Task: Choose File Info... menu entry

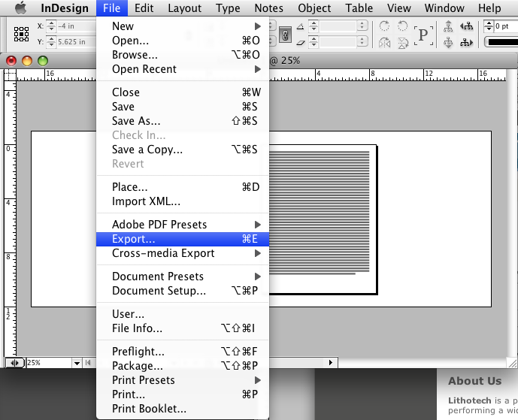Action: (183, 328)
